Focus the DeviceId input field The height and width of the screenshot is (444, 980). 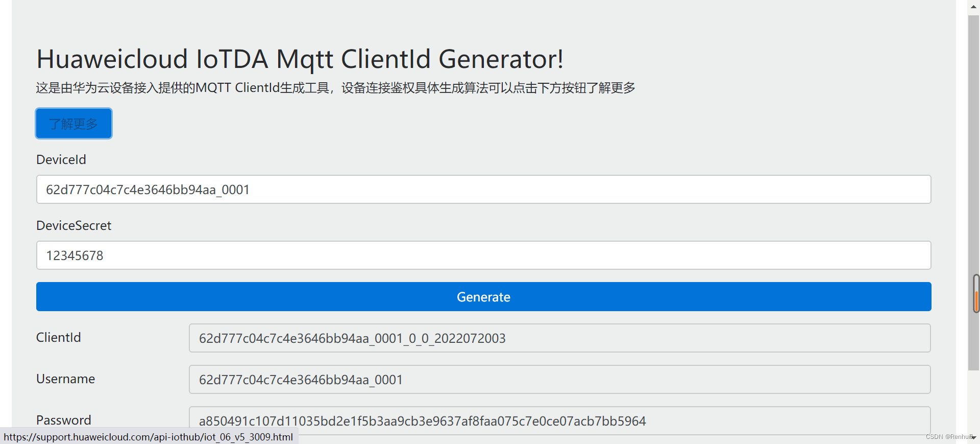(x=483, y=190)
